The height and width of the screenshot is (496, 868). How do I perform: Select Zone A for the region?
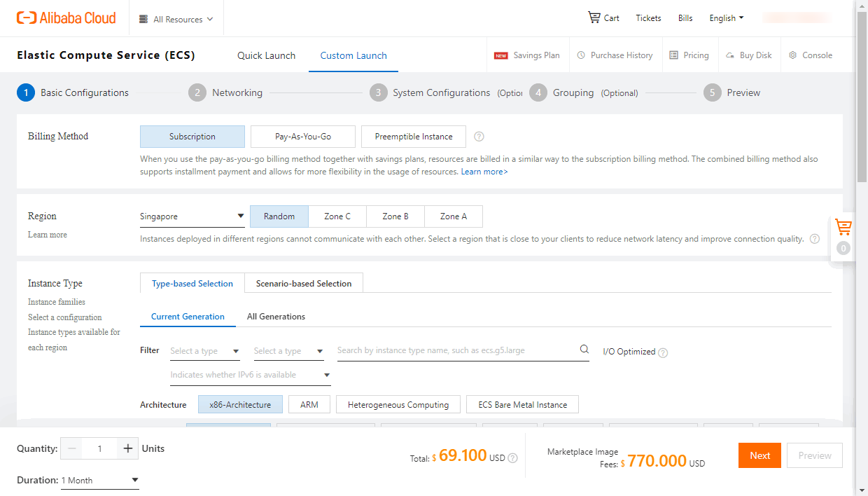point(453,216)
